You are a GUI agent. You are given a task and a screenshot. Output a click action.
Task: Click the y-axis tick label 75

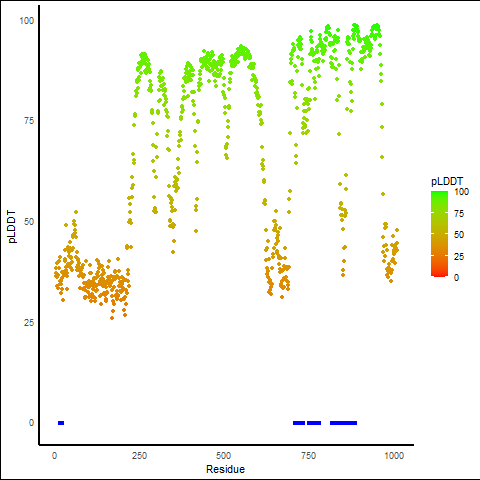pyautogui.click(x=29, y=121)
